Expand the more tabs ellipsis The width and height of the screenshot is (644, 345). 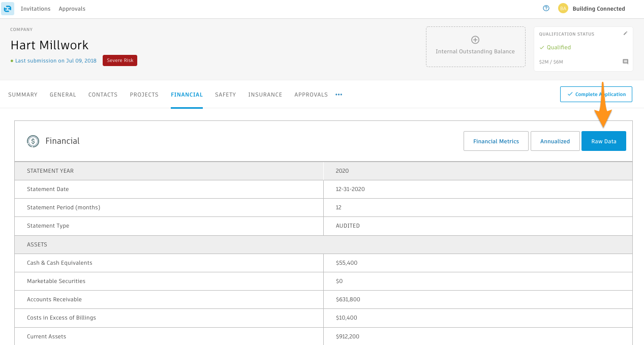(x=339, y=95)
